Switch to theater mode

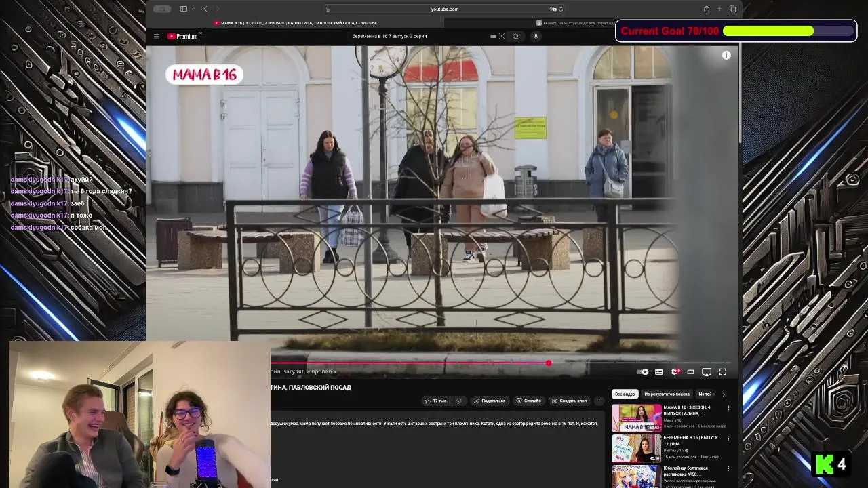[690, 371]
